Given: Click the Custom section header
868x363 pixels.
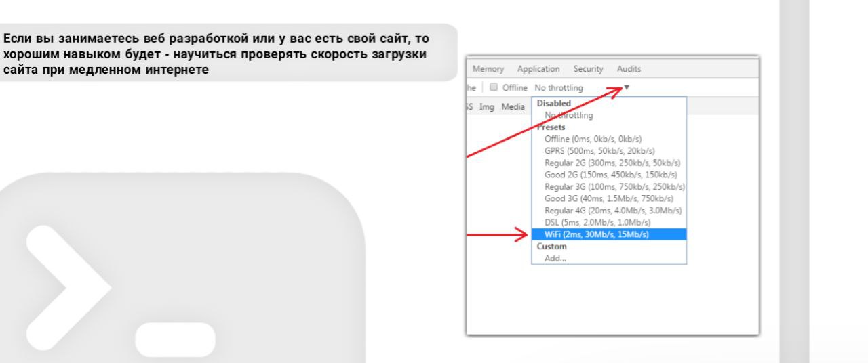Looking at the screenshot, I should [x=551, y=247].
